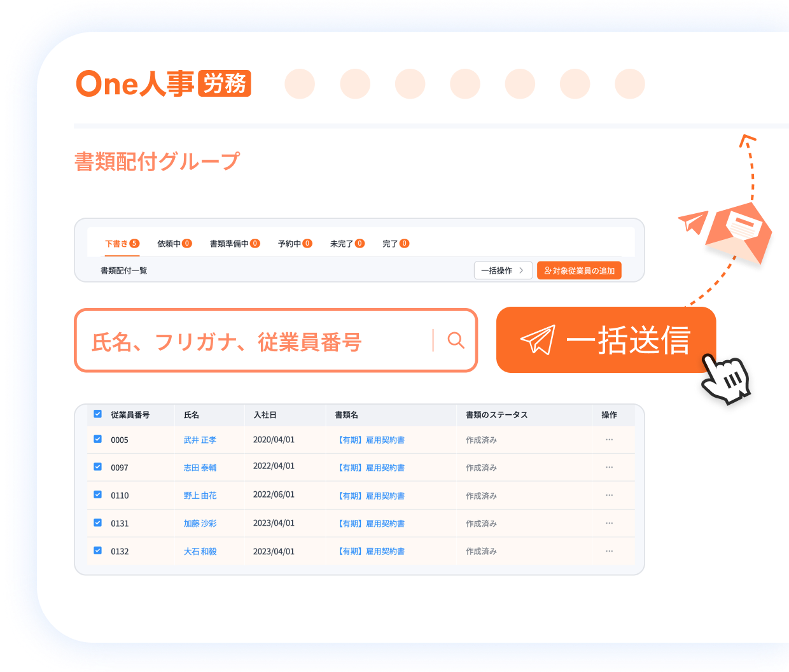Switch to the 未完了 tab
Image resolution: width=789 pixels, height=672 pixels.
tap(347, 244)
